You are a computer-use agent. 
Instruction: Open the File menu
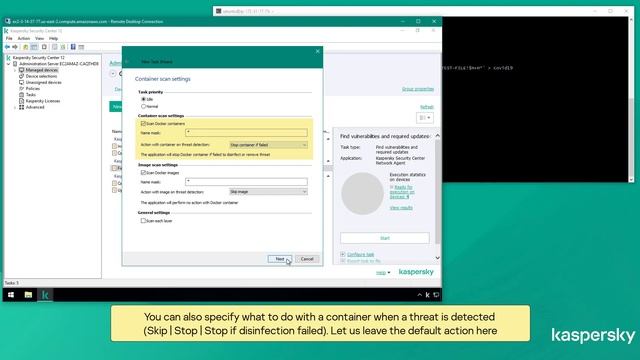pos(9,38)
